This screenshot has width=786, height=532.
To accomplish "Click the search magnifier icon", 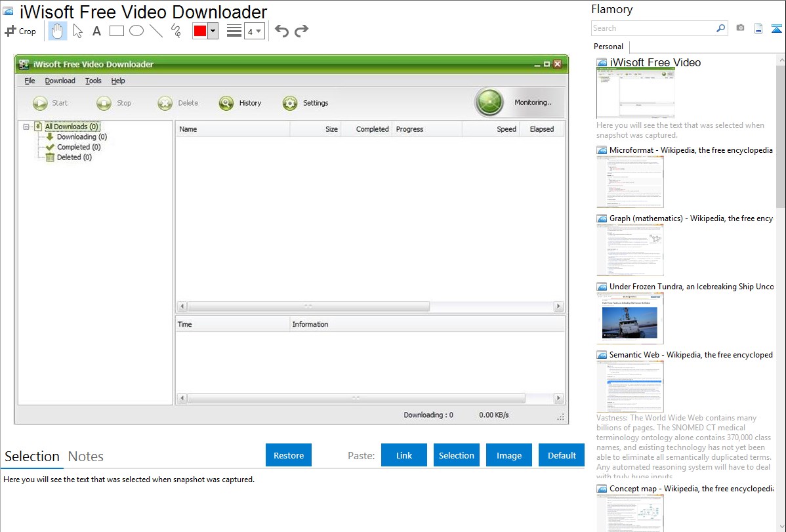I will click(721, 28).
